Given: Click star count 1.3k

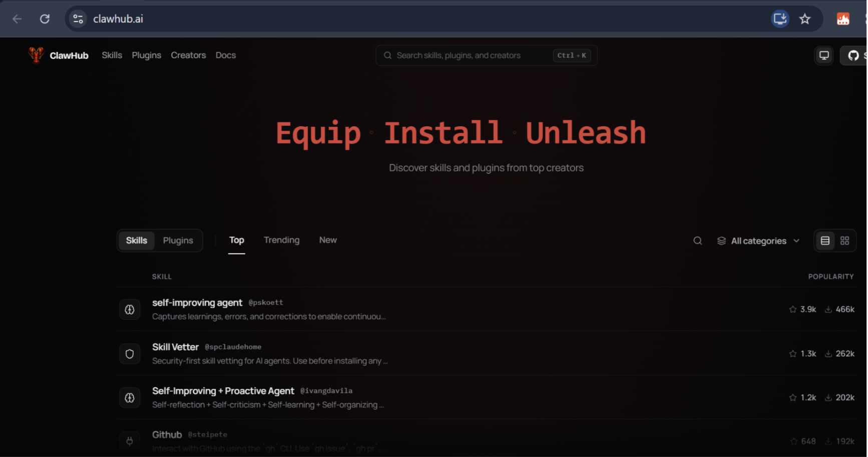Looking at the screenshot, I should [x=802, y=354].
